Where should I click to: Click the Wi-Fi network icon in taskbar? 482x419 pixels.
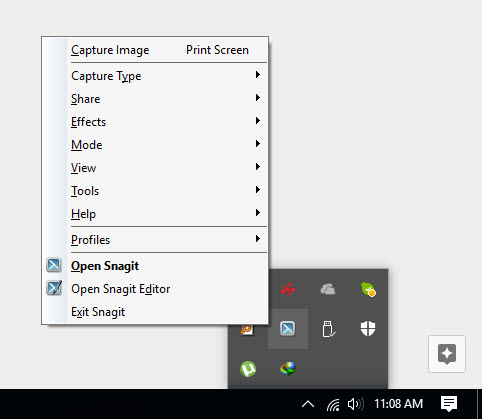(333, 404)
